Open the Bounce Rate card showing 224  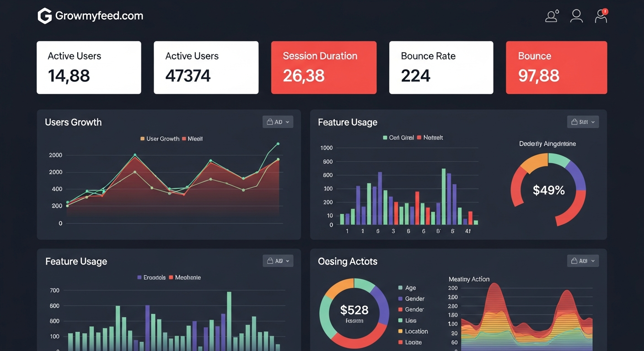[x=441, y=67]
